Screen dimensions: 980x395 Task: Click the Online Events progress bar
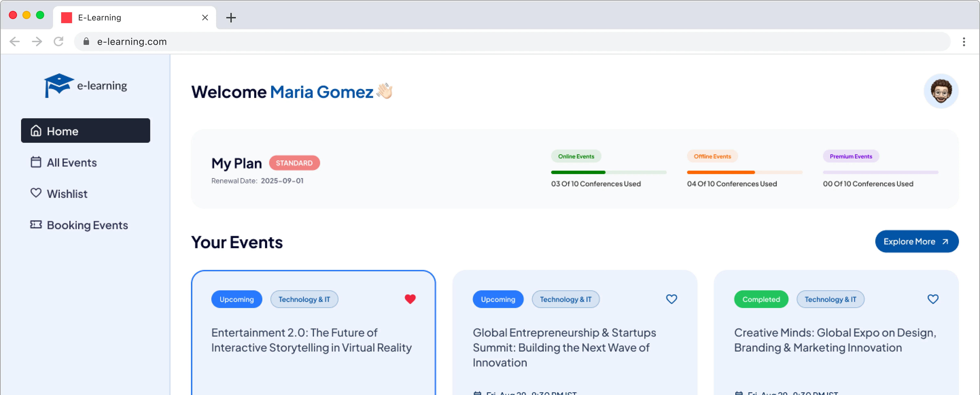coord(608,172)
